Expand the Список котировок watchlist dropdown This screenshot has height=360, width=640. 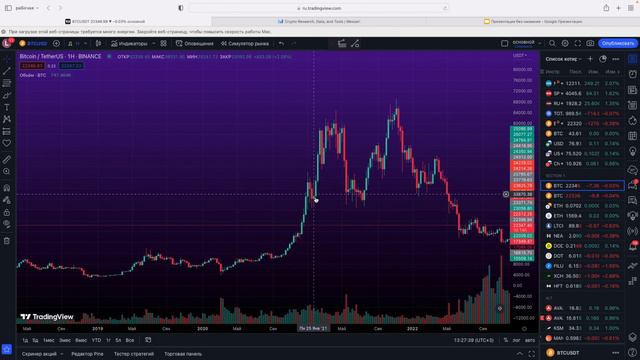(x=563, y=59)
